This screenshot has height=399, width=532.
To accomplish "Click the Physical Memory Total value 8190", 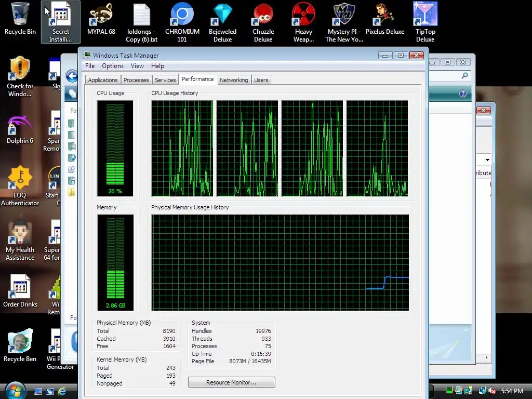I will (169, 331).
